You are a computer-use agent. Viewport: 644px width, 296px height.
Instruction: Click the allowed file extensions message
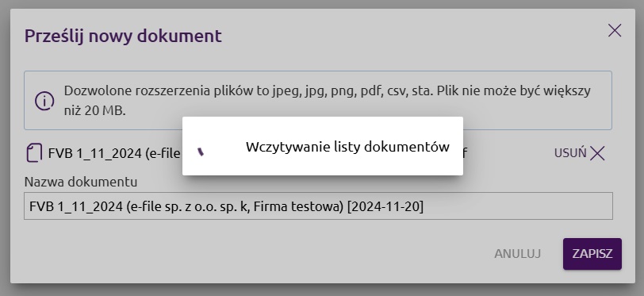coord(318,101)
